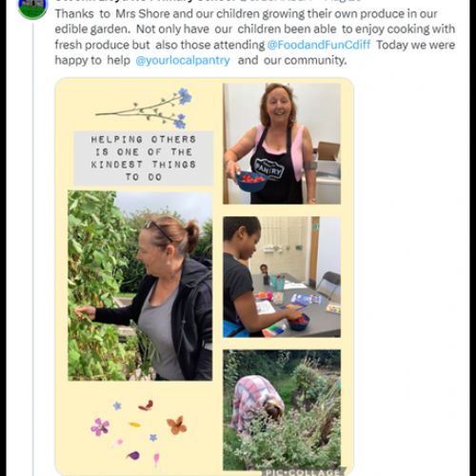476x476 pixels.
Task: Visit the @yourlocalpantry profile link
Action: point(183,60)
